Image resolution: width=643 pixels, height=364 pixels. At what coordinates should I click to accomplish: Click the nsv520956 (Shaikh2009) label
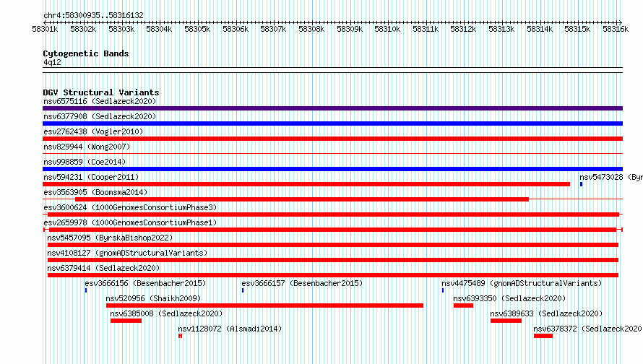153,298
